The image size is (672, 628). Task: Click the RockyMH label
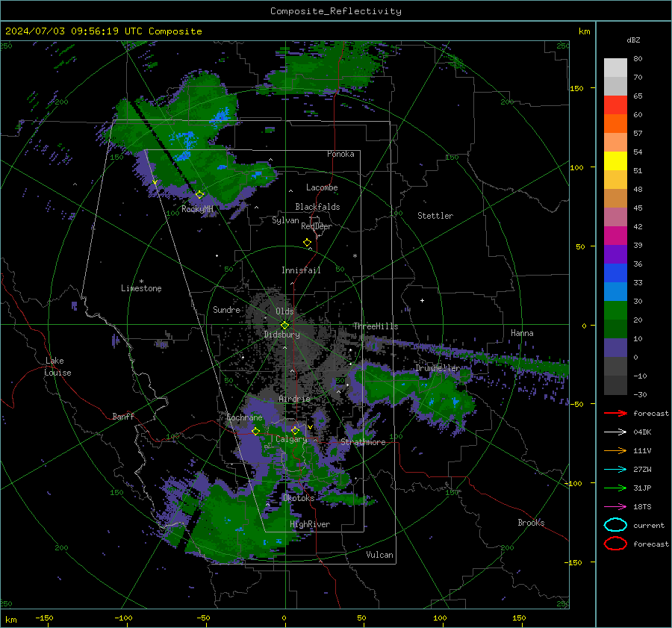197,209
